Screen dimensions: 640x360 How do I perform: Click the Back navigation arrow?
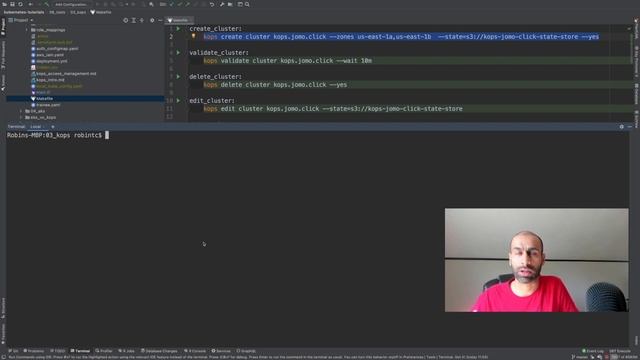point(31,4)
